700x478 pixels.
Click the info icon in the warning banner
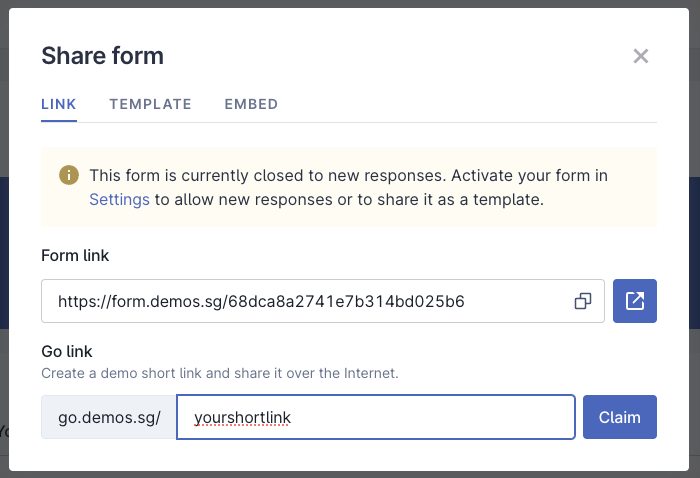click(69, 176)
